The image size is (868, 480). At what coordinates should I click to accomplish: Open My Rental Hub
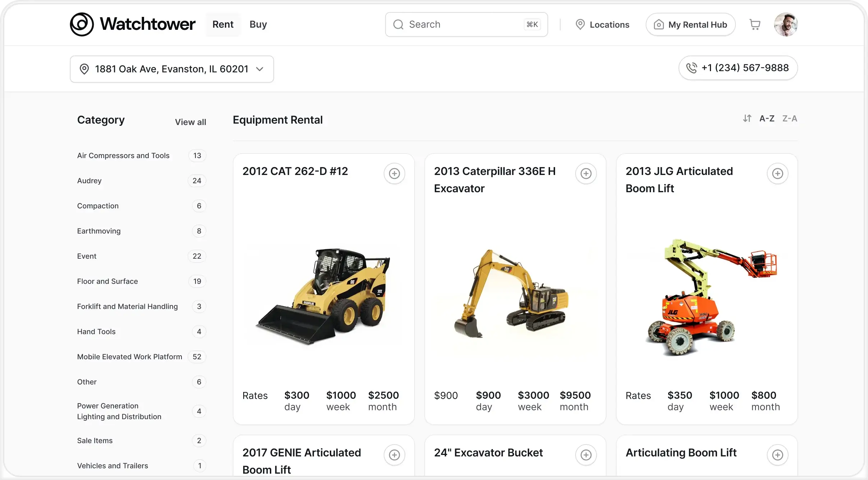[690, 24]
